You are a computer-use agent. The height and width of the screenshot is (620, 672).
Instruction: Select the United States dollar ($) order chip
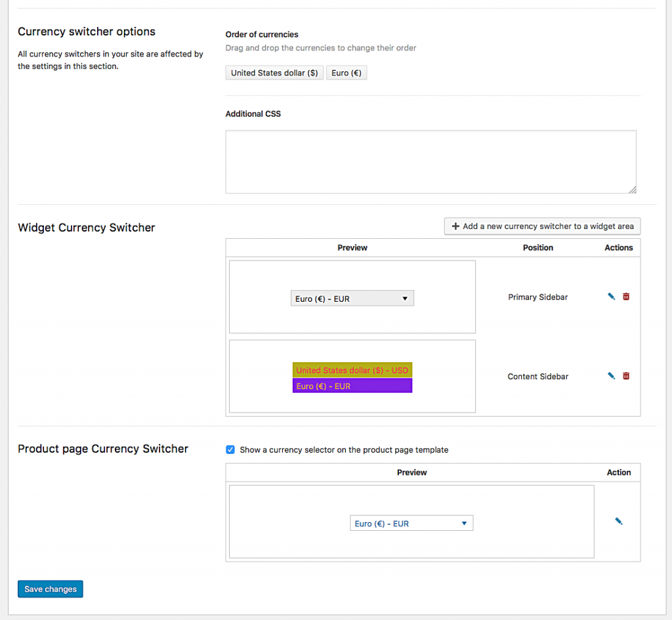(274, 73)
